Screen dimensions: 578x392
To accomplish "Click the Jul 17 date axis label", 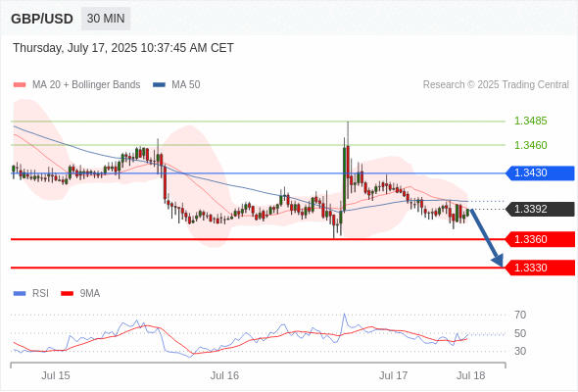I will (393, 375).
